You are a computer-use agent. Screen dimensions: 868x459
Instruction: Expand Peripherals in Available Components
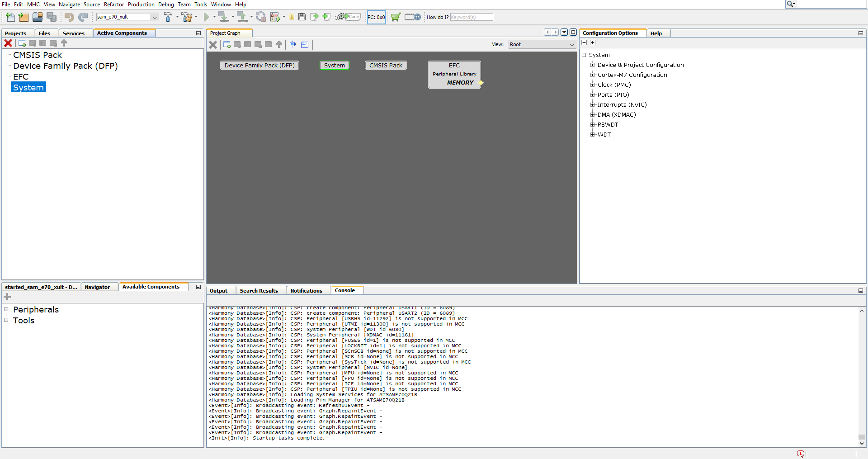coord(6,309)
